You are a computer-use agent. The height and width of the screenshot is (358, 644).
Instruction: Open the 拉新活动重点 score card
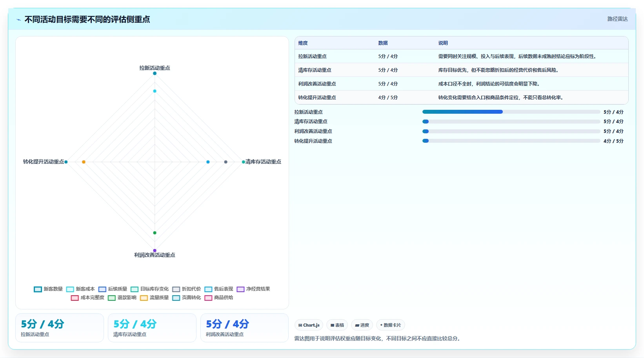click(x=60, y=328)
